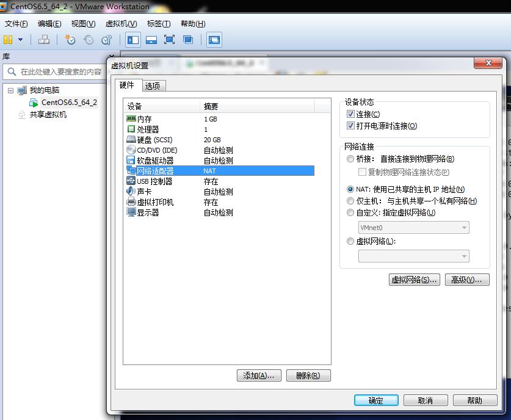Click the 删除(R) remove button
Image resolution: width=511 pixels, height=420 pixels.
click(x=308, y=375)
